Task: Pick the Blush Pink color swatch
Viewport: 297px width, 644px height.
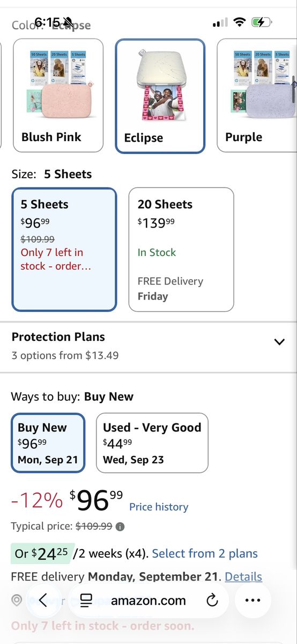Action: 58,95
